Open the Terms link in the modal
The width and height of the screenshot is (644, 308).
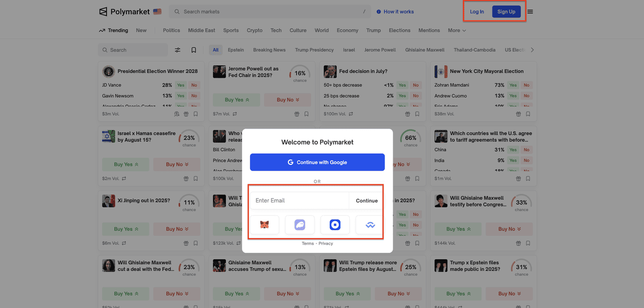[307, 243]
